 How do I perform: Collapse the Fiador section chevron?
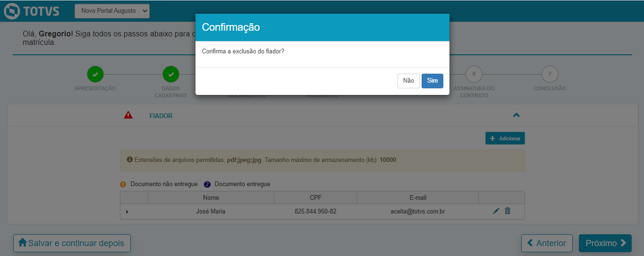pos(516,115)
